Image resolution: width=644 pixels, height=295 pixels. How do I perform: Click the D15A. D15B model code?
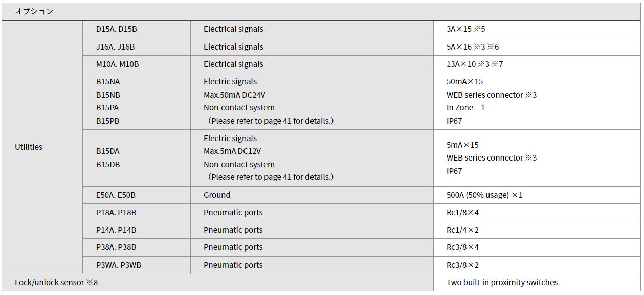point(117,29)
